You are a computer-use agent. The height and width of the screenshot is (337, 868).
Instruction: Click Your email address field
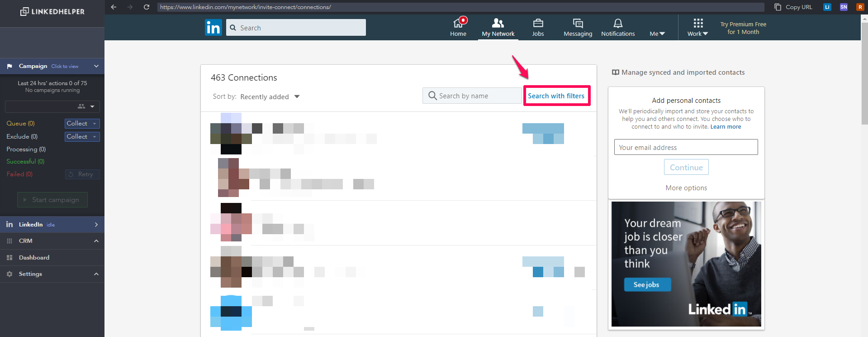686,147
